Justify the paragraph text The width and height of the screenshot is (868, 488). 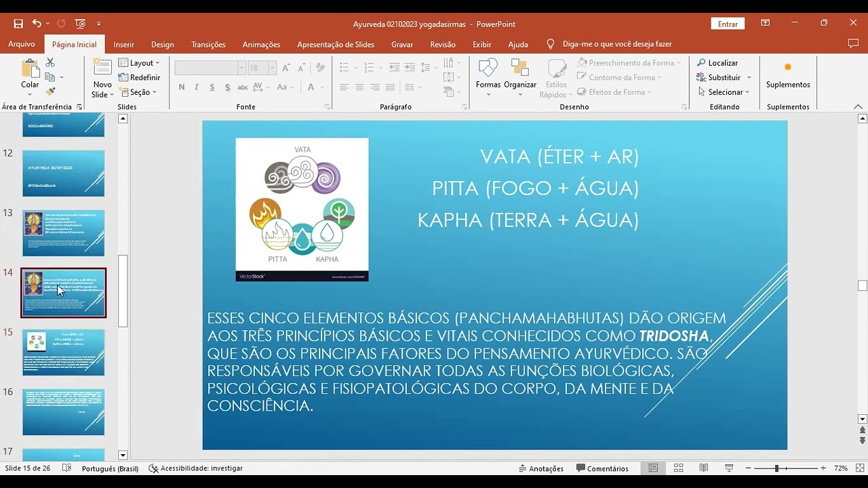pyautogui.click(x=390, y=87)
